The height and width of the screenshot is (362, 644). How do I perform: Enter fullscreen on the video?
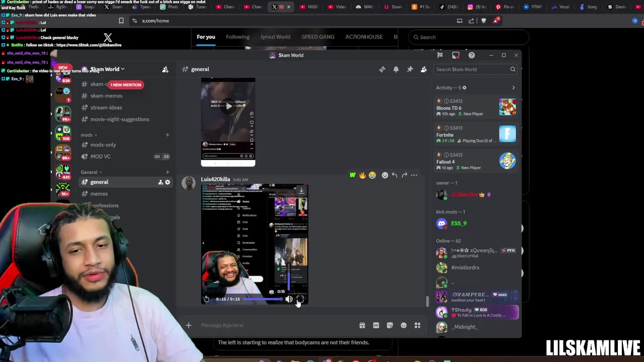pos(300,299)
